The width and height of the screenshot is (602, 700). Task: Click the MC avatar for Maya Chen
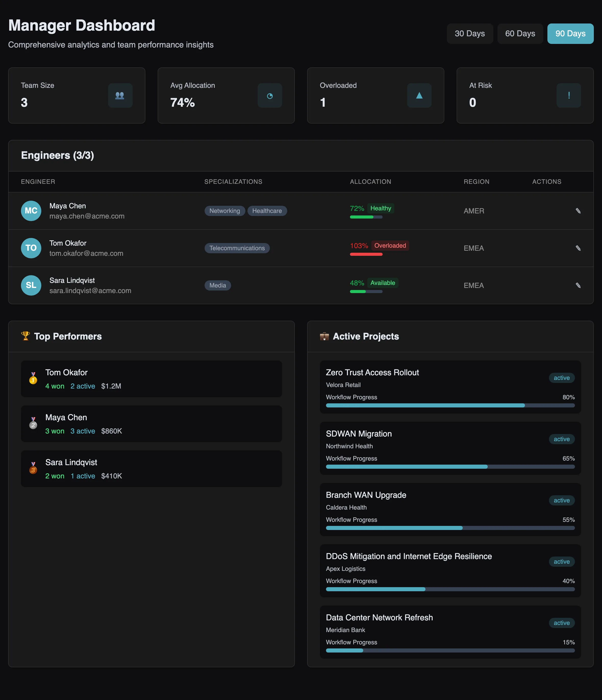(31, 211)
